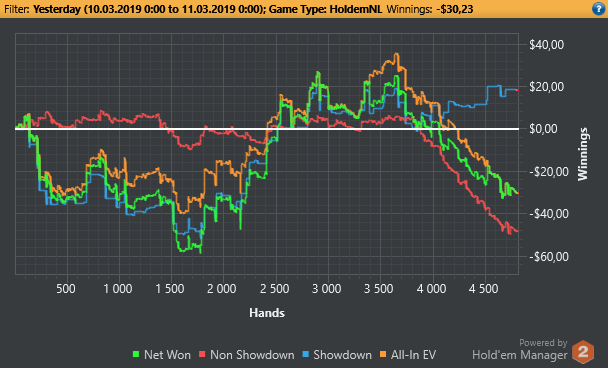Click the $0,00 y-axis label

pos(544,129)
